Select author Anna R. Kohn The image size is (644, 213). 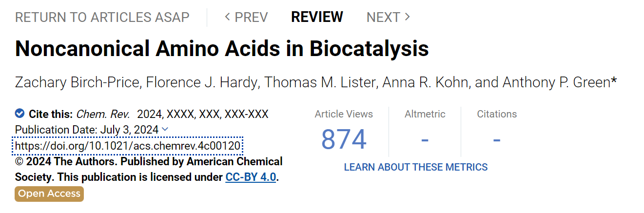(x=426, y=82)
